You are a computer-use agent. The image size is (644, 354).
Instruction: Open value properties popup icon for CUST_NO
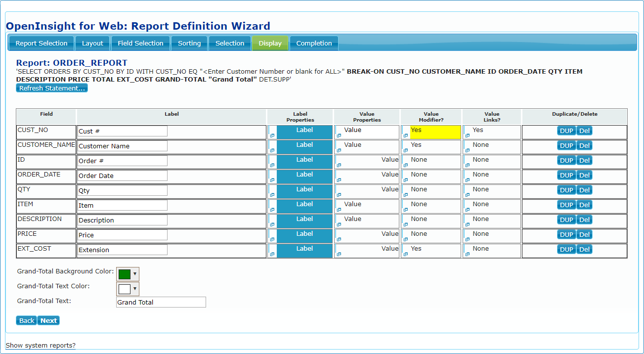339,135
